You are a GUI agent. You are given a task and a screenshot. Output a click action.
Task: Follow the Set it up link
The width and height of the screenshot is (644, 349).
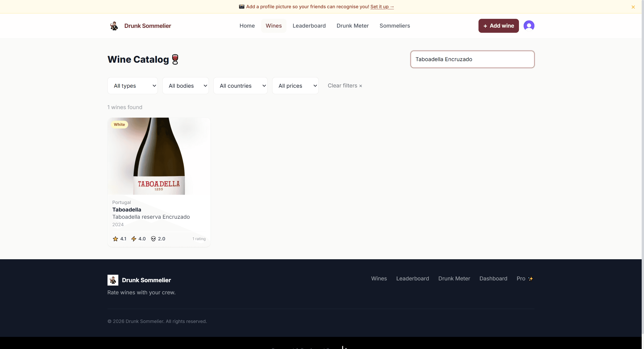(382, 7)
